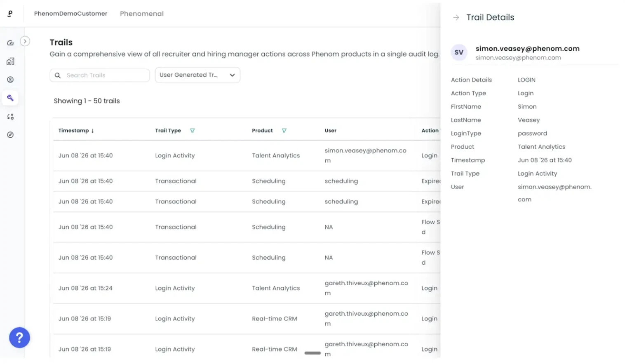Screen dimensions: 625x364
Task: Select Phenomenal in the top bar
Action: pyautogui.click(x=142, y=14)
